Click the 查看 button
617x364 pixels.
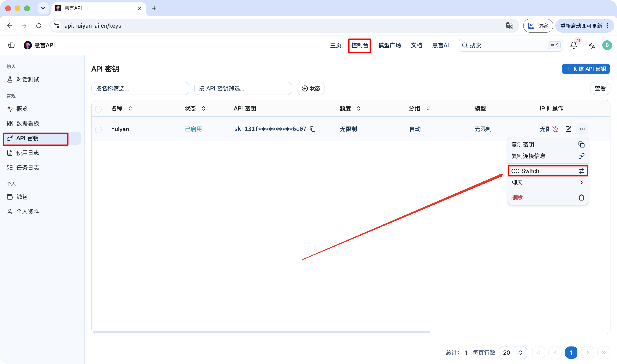pyautogui.click(x=600, y=88)
